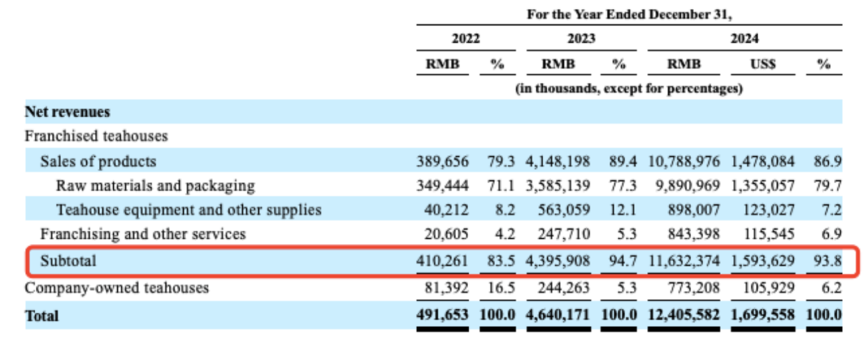Select the 4,148,198 sales value

point(559,162)
